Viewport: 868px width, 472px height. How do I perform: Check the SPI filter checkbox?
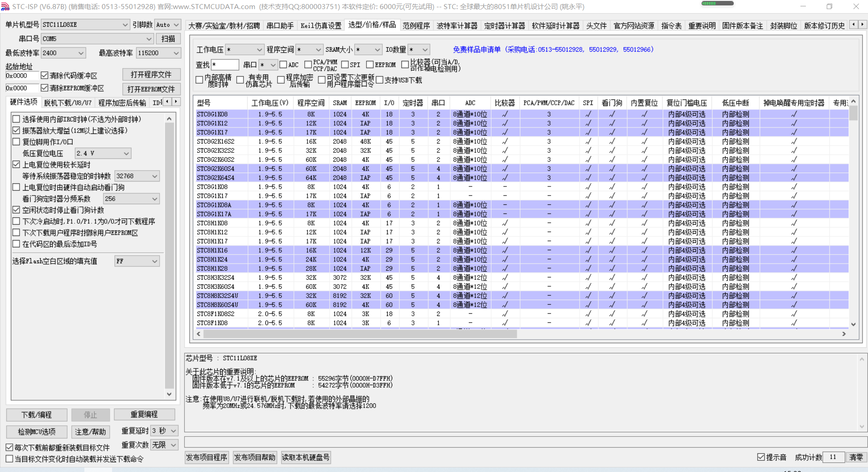tap(345, 64)
